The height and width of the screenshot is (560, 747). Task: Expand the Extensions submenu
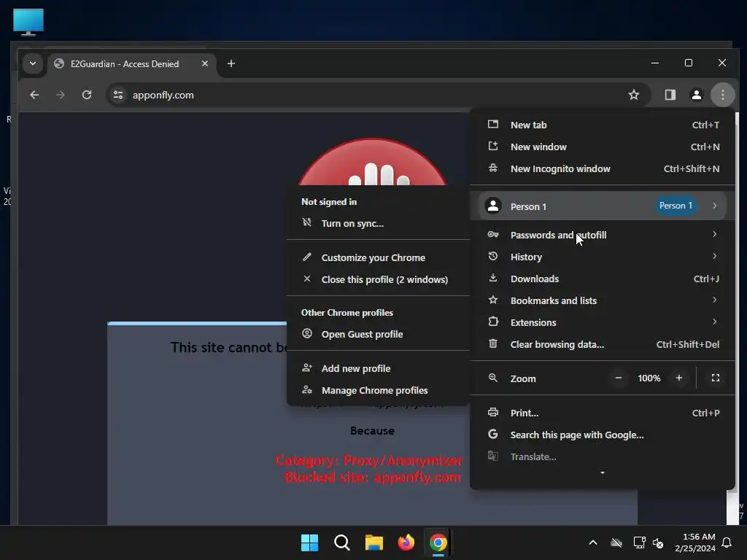coord(602,322)
